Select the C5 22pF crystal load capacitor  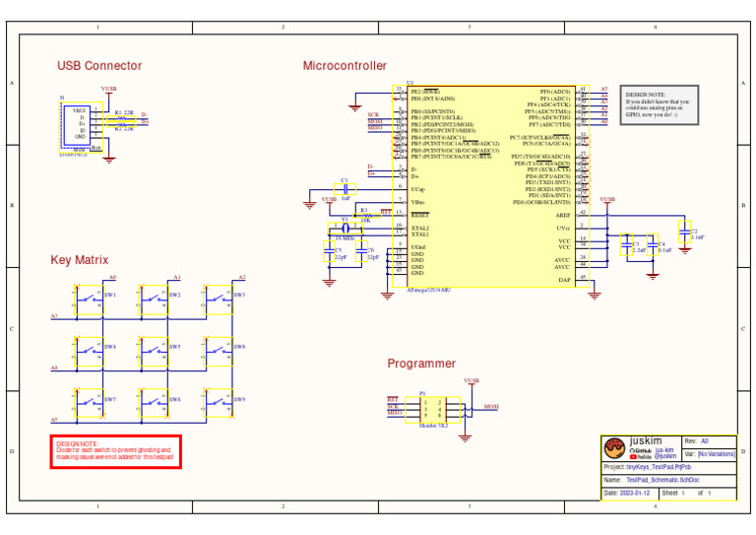point(330,251)
